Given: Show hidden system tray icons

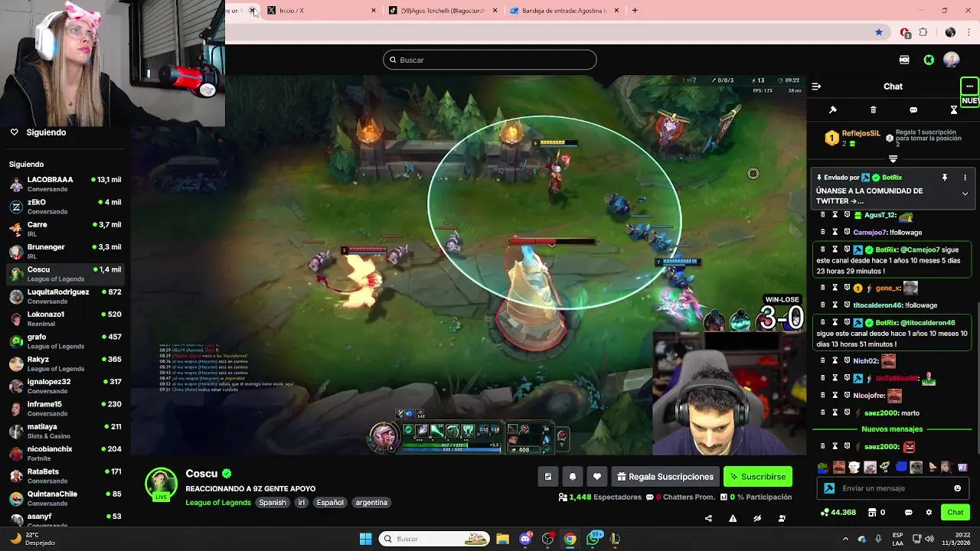Looking at the screenshot, I should pos(845,539).
